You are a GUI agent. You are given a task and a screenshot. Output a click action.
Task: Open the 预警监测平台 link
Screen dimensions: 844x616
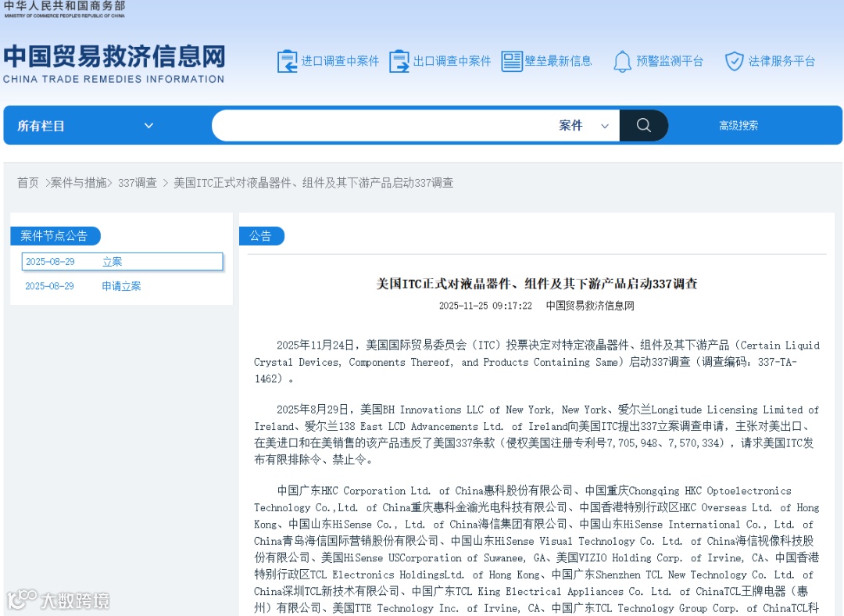(x=671, y=62)
